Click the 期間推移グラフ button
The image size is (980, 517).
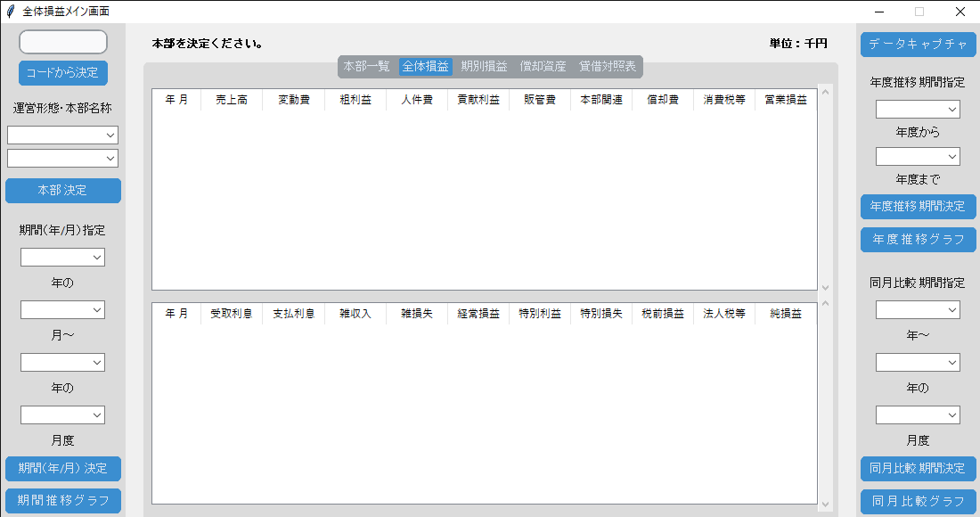pyautogui.click(x=62, y=500)
